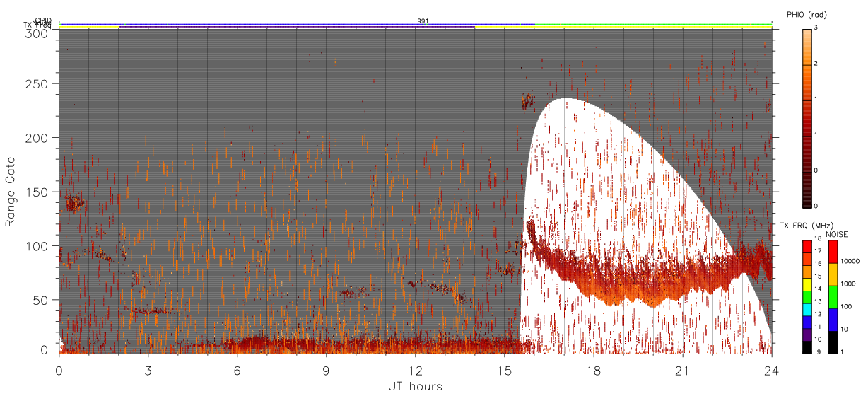This screenshot has height=401, width=868.
Task: Click the orange-yellow NOISE segment beside 10000
Action: (833, 274)
